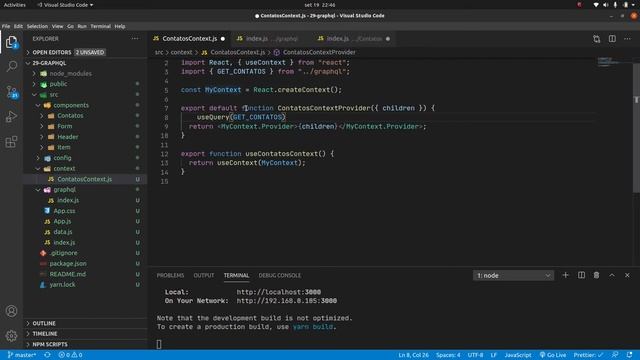Click the Spaces: 4 indentation setting
This screenshot has height=360, width=640.
tap(448, 355)
